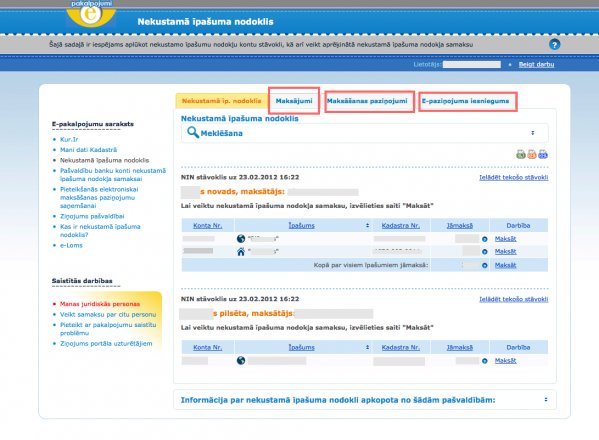Screen dimensions: 599x440
Task: Click the magnifier icon beside Meklēšana
Action: [x=193, y=133]
